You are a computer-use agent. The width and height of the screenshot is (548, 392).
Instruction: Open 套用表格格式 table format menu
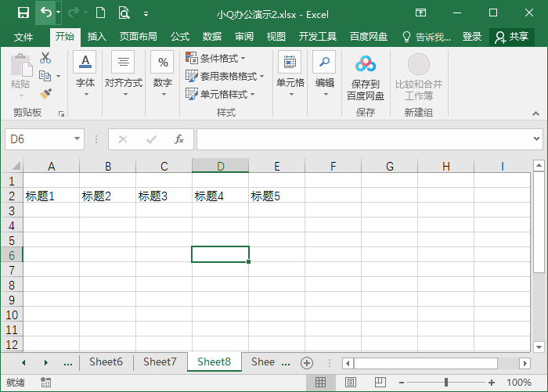click(x=225, y=76)
